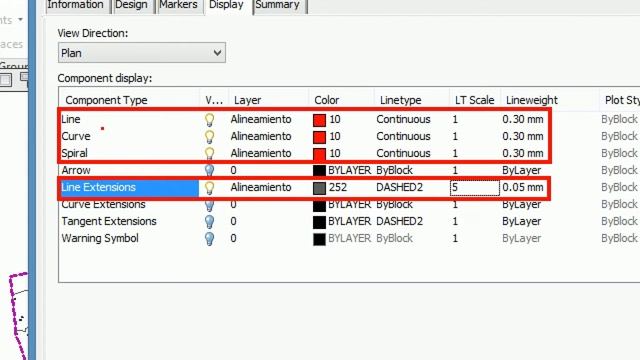Click the Layer column header
The width and height of the screenshot is (640, 360).
coord(247,100)
